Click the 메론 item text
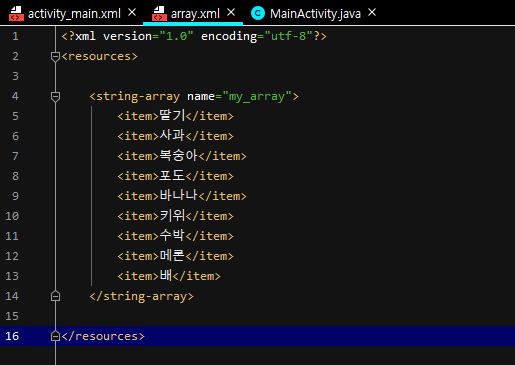Image resolution: width=515 pixels, height=365 pixels. tap(172, 256)
